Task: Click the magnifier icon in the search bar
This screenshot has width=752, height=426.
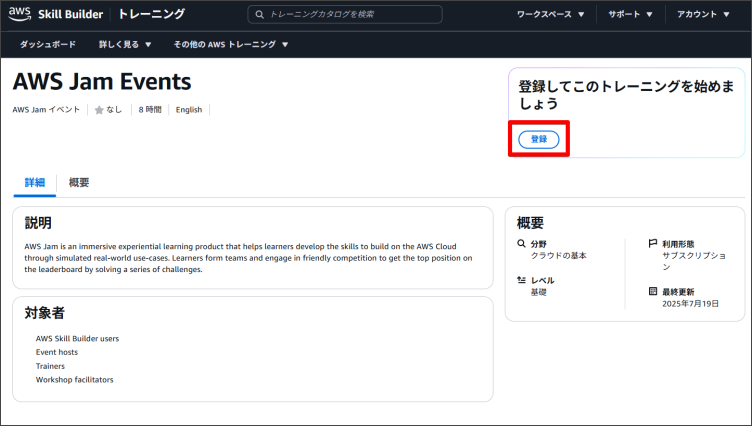Action: coord(260,15)
